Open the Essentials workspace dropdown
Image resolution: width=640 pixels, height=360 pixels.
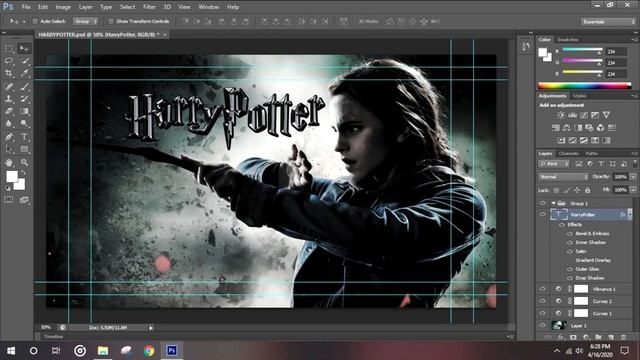click(608, 22)
